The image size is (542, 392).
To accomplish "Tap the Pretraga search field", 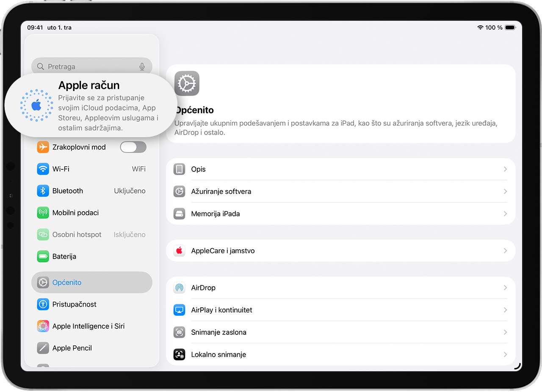I will coord(85,66).
